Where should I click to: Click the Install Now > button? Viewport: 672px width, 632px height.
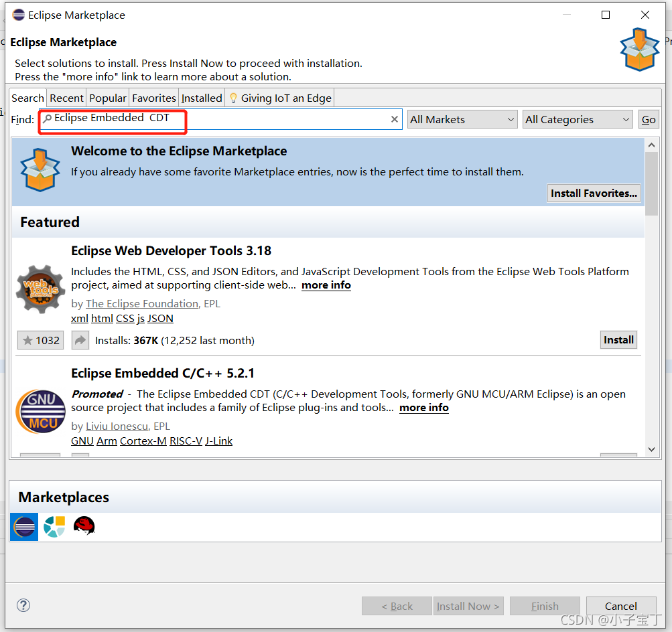tap(468, 606)
